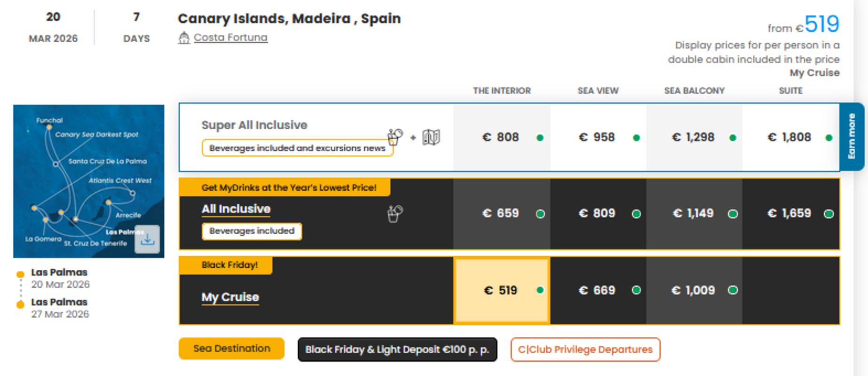Click the first Las Palmas itinerary marker dot
Image resolution: width=868 pixels, height=376 pixels.
[x=20, y=274]
